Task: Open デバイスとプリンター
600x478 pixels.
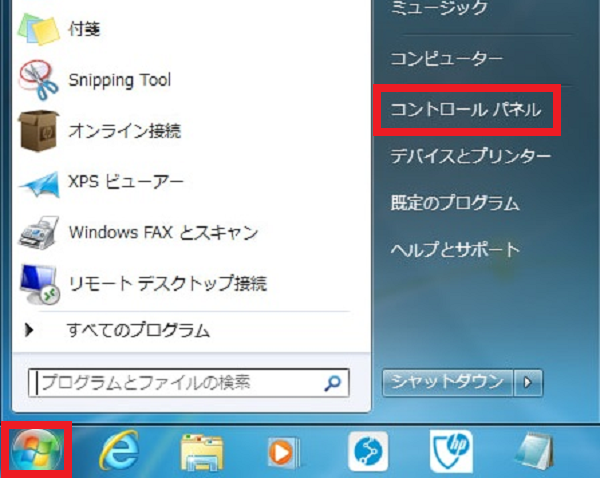Action: point(470,156)
